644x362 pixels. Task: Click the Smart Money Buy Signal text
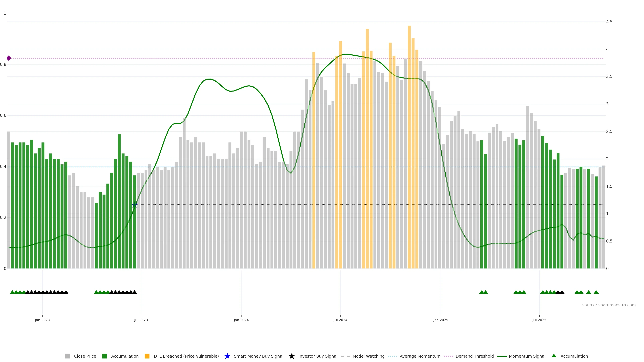point(258,356)
